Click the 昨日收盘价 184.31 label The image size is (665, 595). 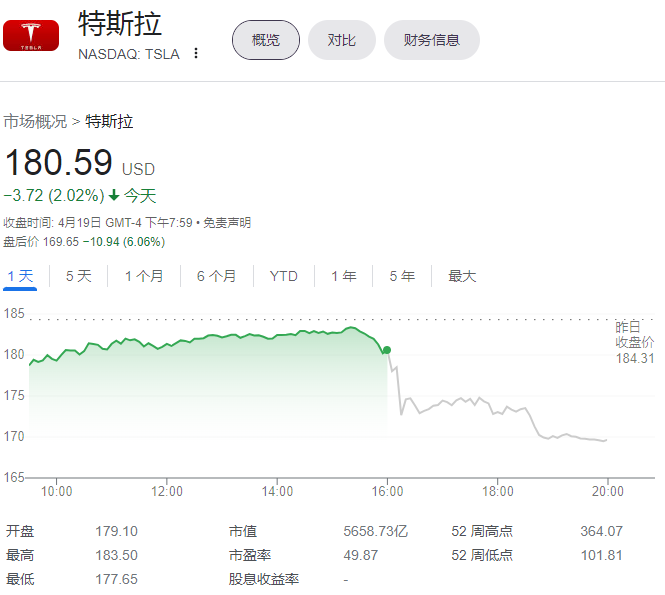634,343
